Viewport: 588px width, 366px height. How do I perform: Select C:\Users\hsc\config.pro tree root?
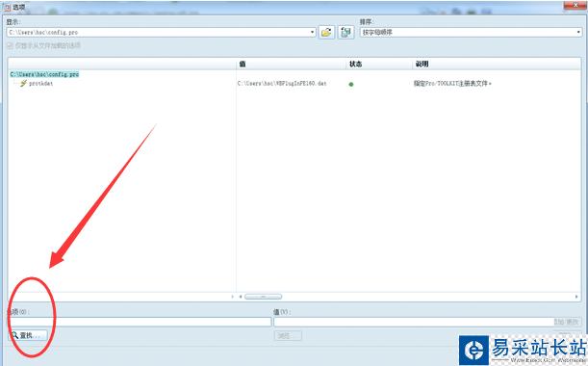coord(44,74)
